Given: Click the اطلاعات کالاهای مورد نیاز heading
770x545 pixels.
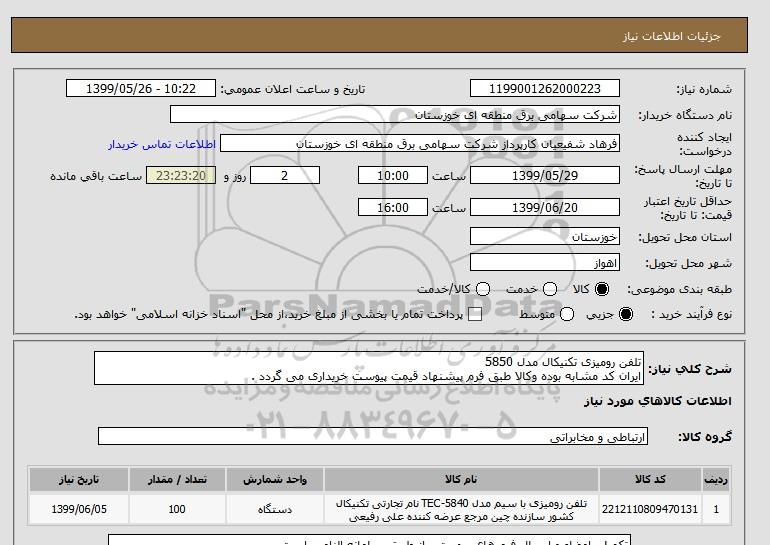Looking at the screenshot, I should click(658, 401).
